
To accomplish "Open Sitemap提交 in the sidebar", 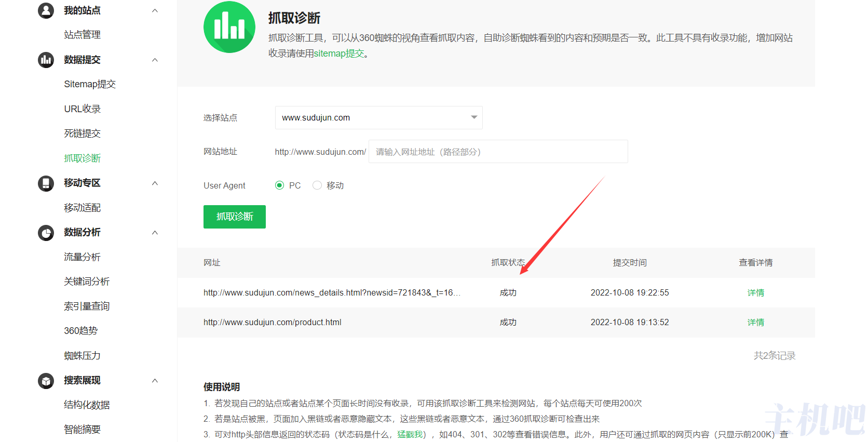I will [x=90, y=84].
